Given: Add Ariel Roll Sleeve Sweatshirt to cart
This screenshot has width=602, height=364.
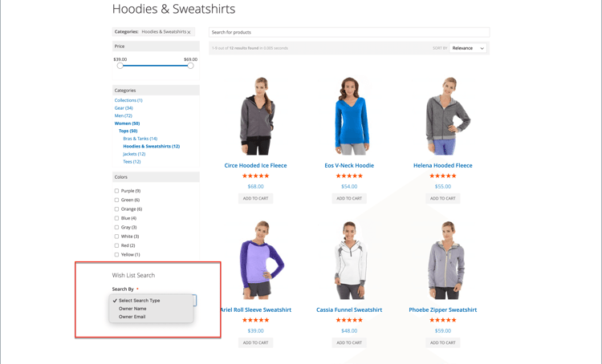Looking at the screenshot, I should 255,342.
